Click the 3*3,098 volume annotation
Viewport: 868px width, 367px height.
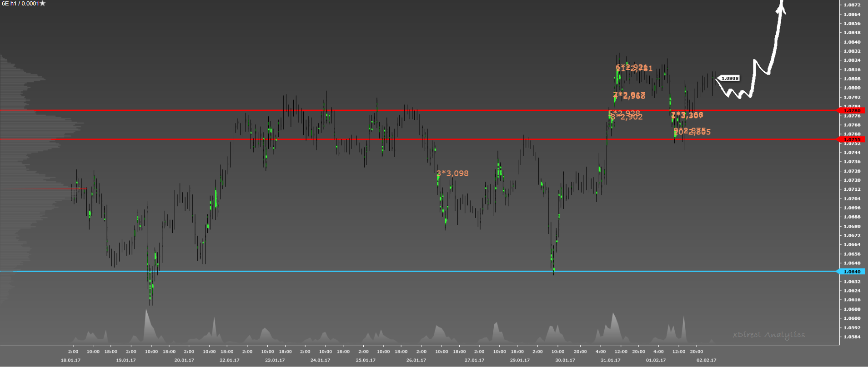pyautogui.click(x=452, y=173)
